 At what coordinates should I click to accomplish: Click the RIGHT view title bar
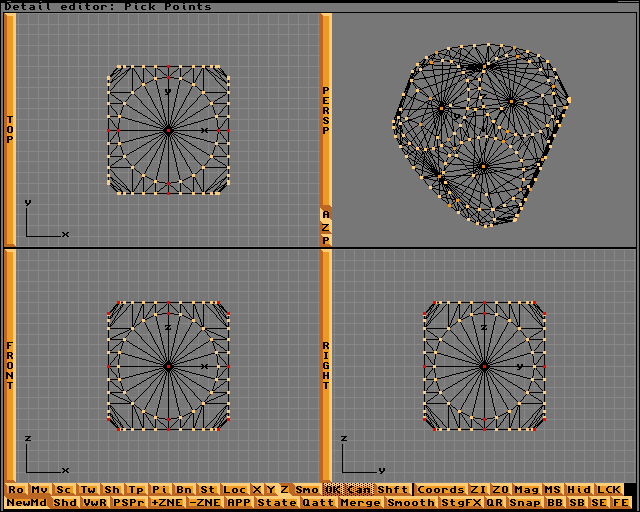pos(326,365)
